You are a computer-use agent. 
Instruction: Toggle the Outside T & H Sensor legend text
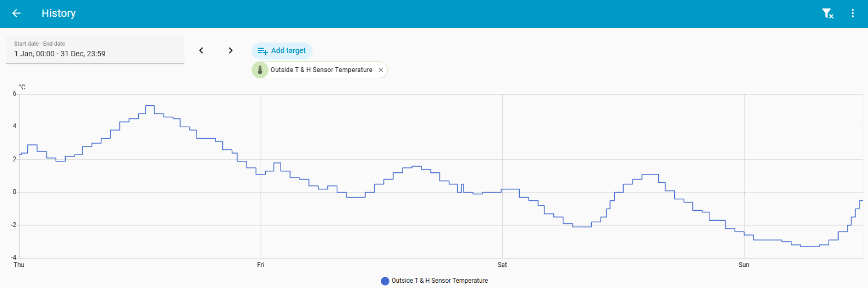click(x=440, y=281)
